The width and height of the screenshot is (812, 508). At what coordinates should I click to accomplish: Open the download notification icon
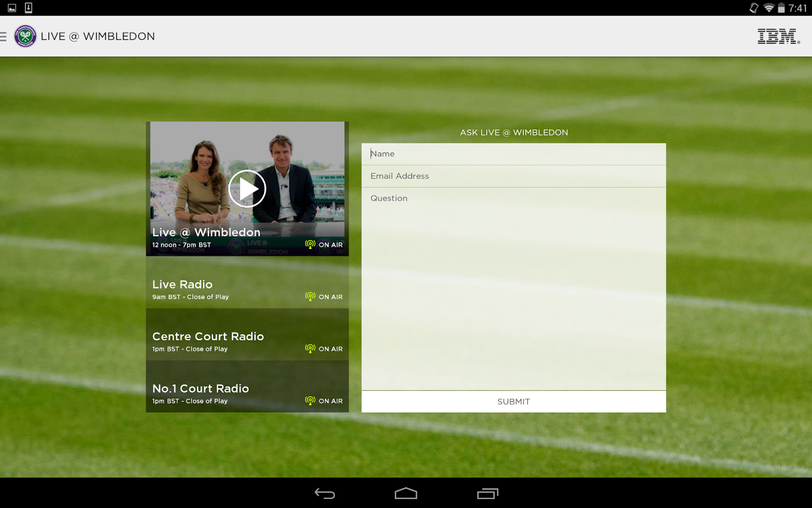tap(28, 8)
